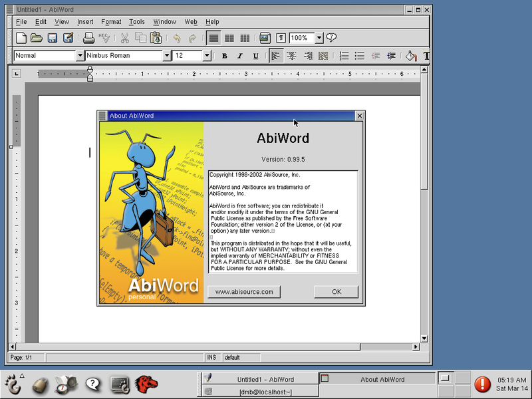Toggle bold formatting
Image resolution: width=532 pixels, height=399 pixels.
point(224,56)
